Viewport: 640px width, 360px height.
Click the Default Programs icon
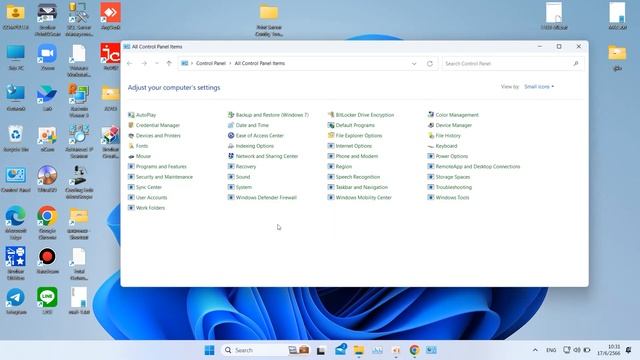pos(331,125)
